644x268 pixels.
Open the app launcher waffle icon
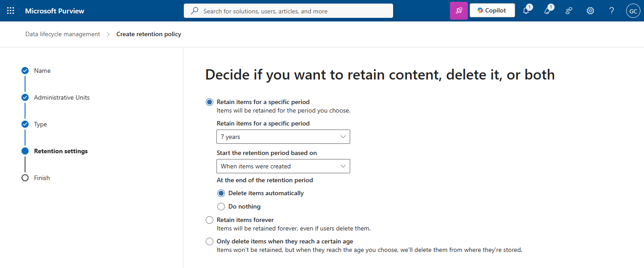11,11
